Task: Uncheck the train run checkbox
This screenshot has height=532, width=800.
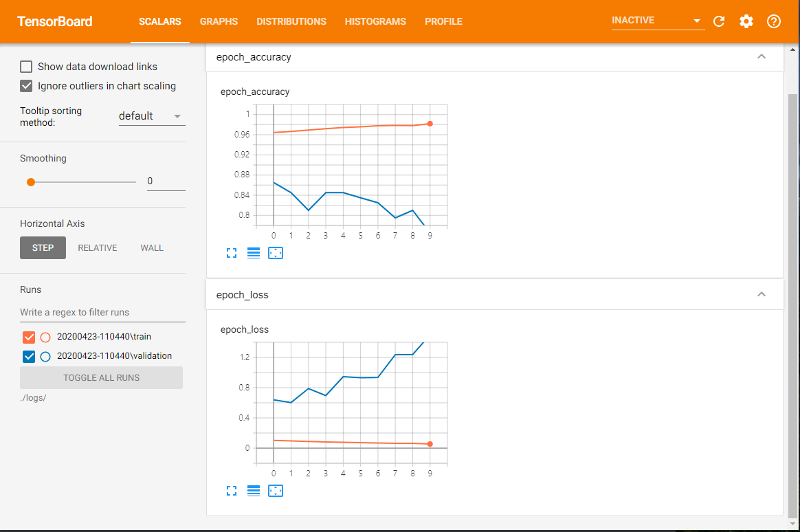Action: pos(29,337)
